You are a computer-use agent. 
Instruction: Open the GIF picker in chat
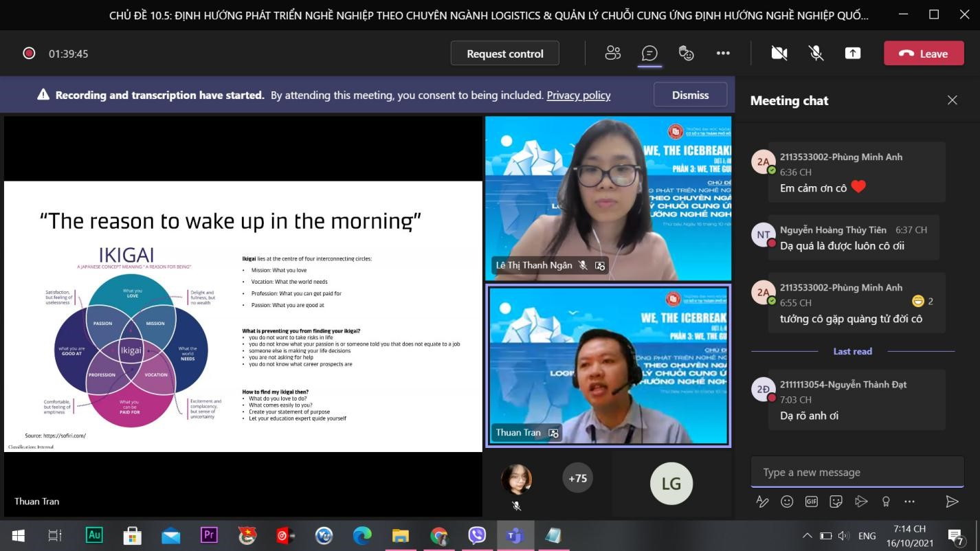(x=812, y=502)
